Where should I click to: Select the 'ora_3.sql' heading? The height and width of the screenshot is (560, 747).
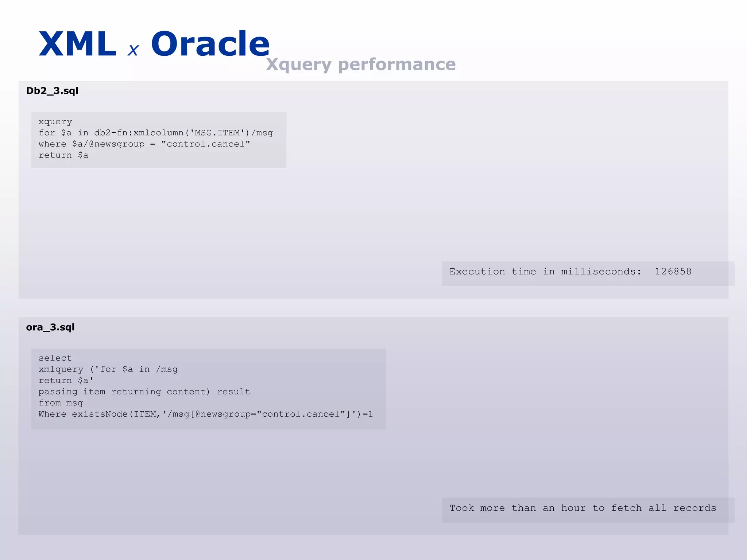pyautogui.click(x=50, y=327)
